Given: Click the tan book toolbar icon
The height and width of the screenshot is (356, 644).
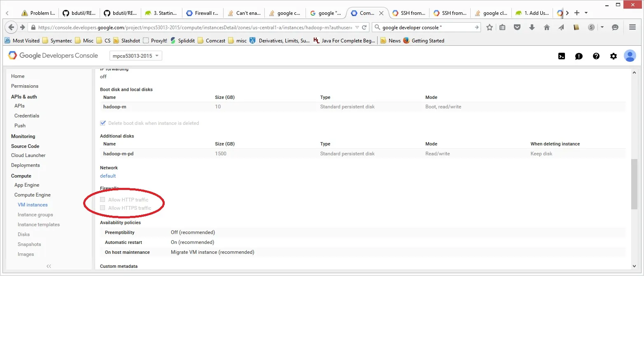Looking at the screenshot, I should click(576, 27).
